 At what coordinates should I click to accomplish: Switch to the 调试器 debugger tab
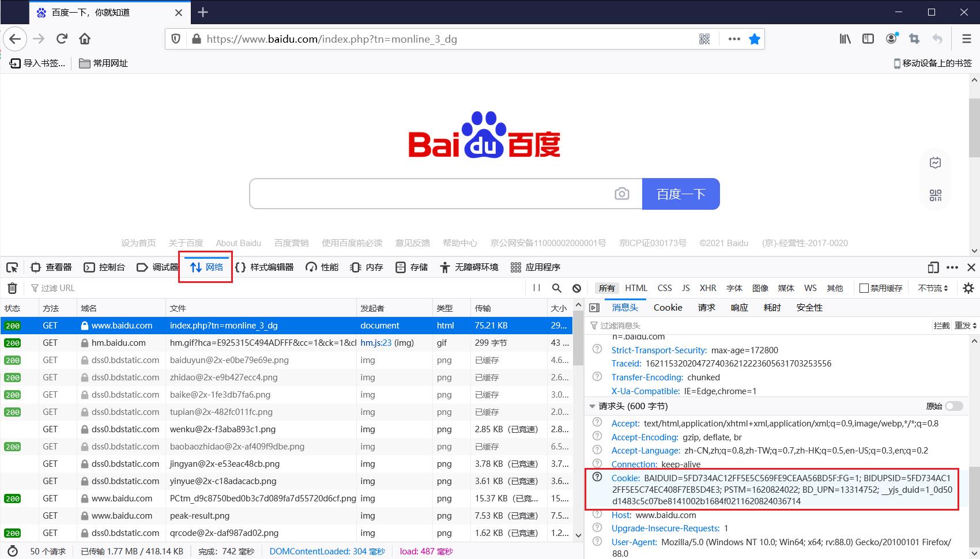[x=157, y=267]
